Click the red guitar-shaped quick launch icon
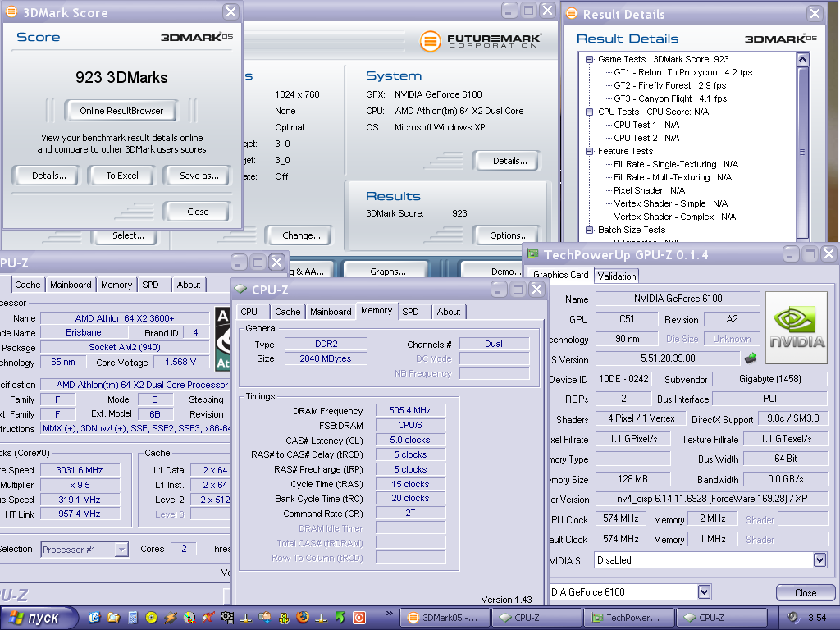The image size is (840, 630). pyautogui.click(x=208, y=618)
